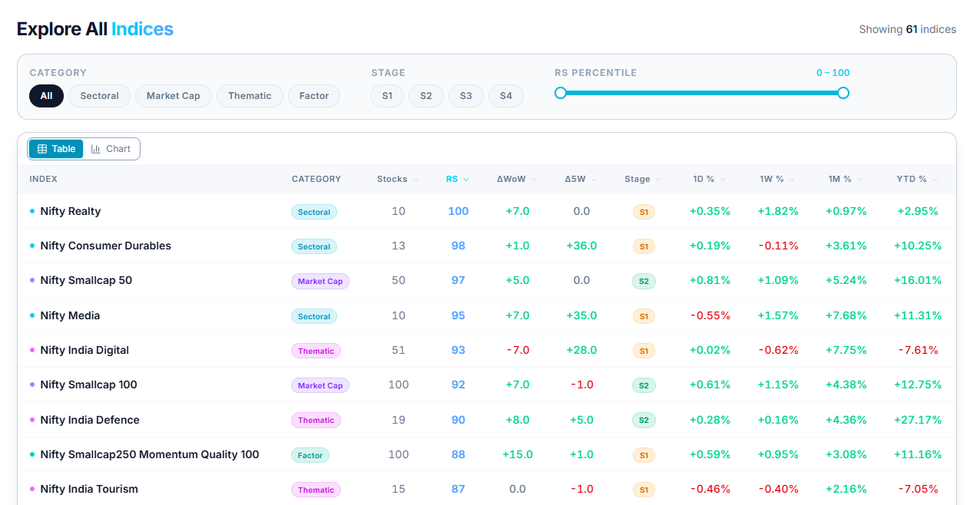The image size is (980, 505).
Task: Click the CATEGORY column header in table
Action: (316, 179)
